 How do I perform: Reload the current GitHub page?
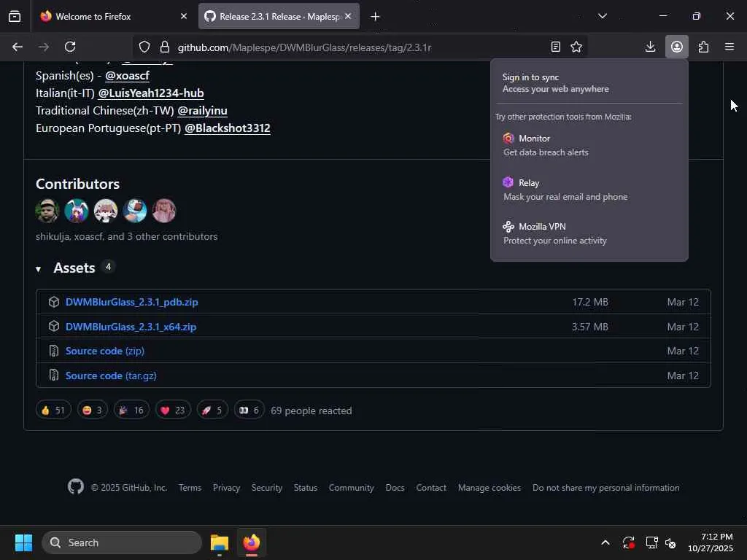tap(70, 47)
